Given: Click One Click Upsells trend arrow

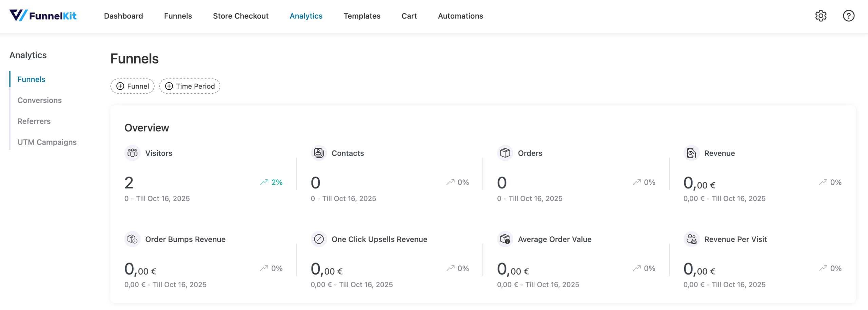Looking at the screenshot, I should pyautogui.click(x=450, y=269).
